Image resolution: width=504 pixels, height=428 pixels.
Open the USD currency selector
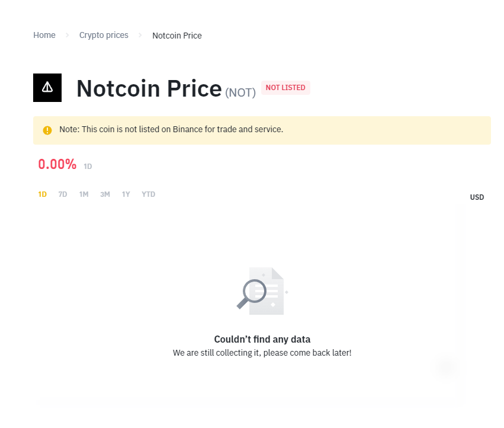pos(477,197)
